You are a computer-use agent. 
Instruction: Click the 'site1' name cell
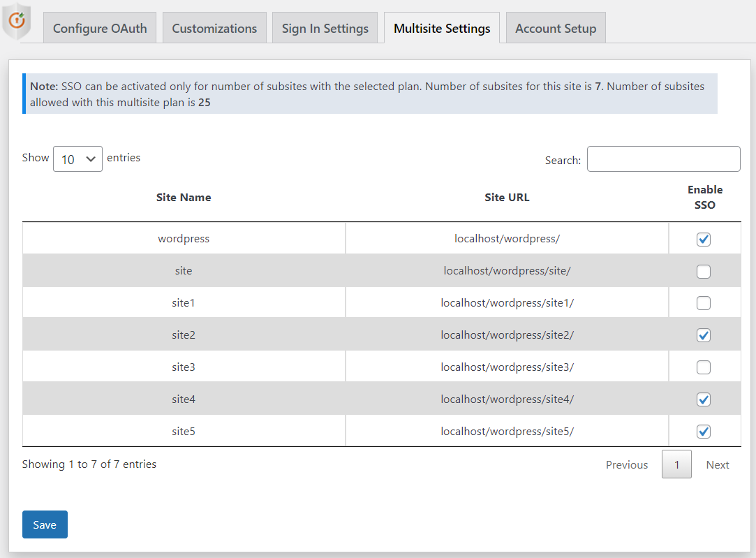click(184, 302)
